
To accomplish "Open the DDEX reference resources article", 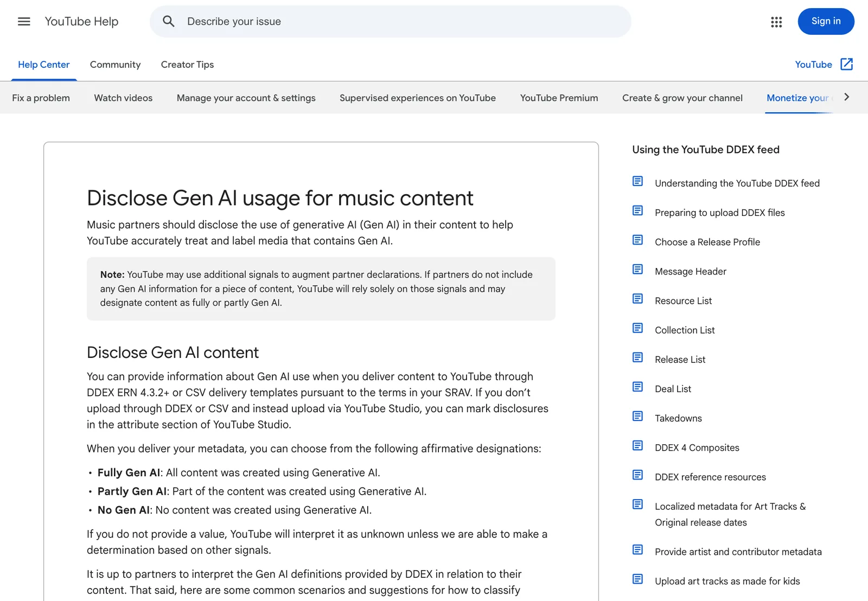I will 710,477.
